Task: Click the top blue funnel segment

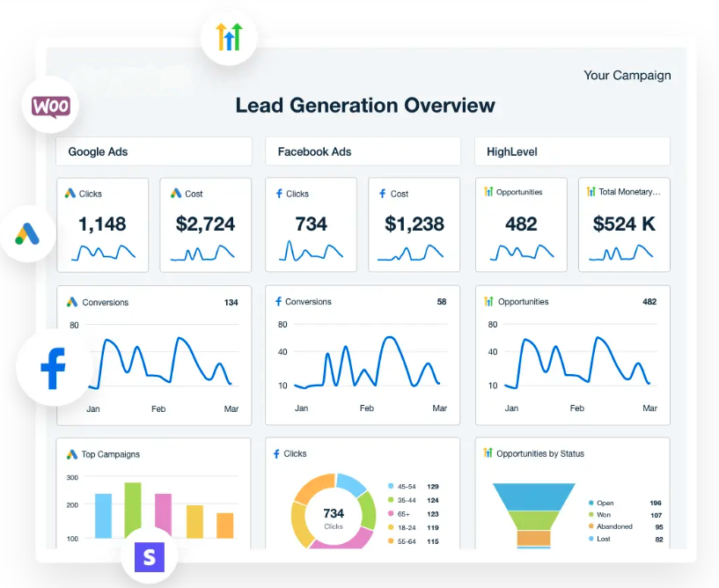Action: [533, 496]
